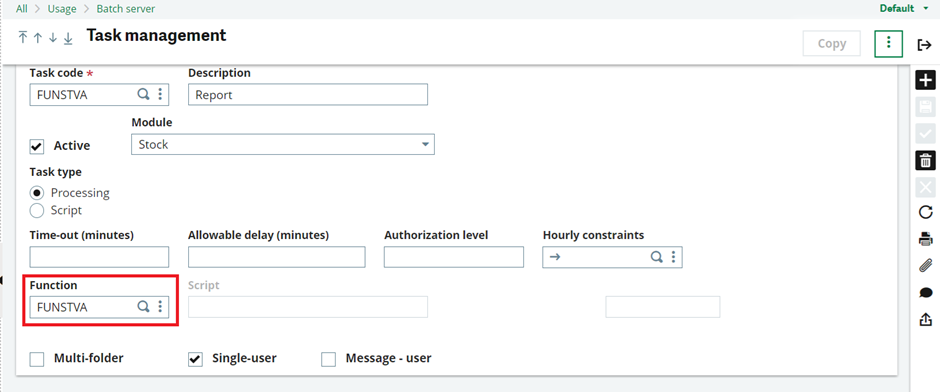
Task: Click the New plus icon in sidebar
Action: pyautogui.click(x=926, y=80)
